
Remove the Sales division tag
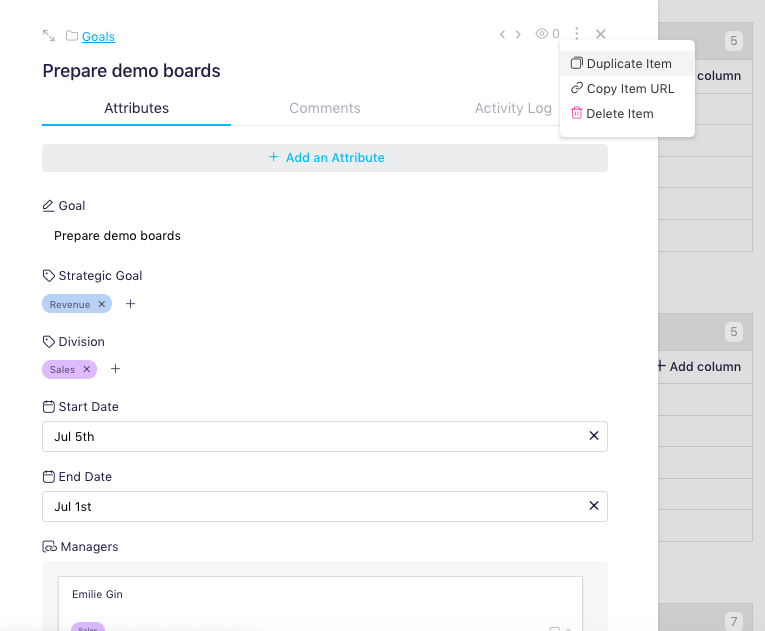(x=87, y=369)
